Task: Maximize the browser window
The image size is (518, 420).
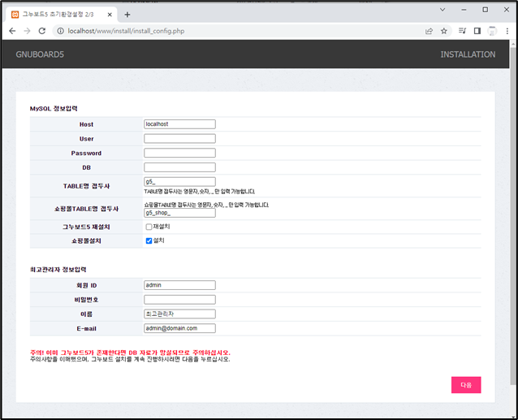Action: 485,10
